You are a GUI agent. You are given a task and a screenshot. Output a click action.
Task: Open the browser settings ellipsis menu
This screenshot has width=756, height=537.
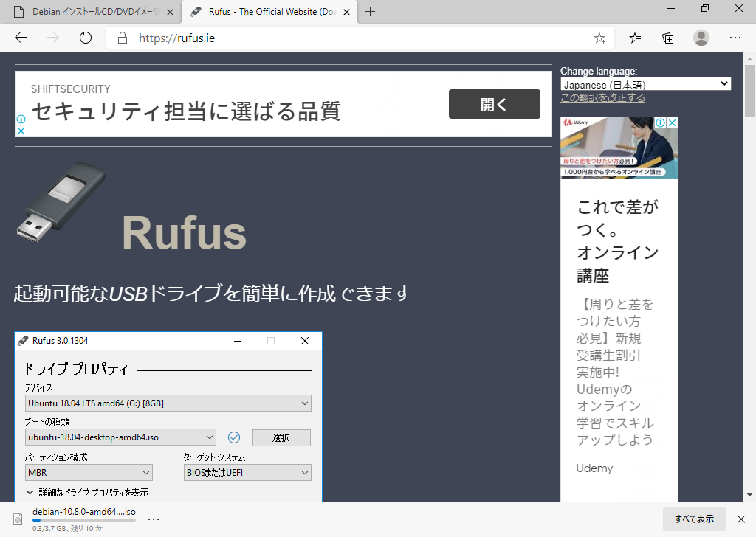click(735, 38)
